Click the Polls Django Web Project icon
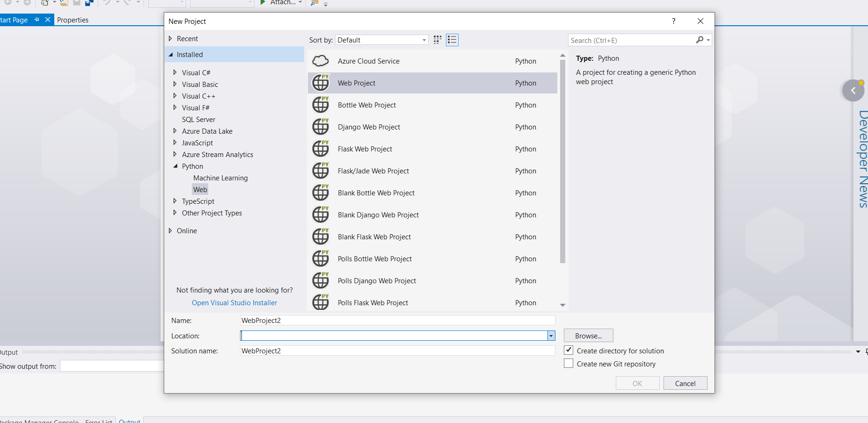 point(321,280)
